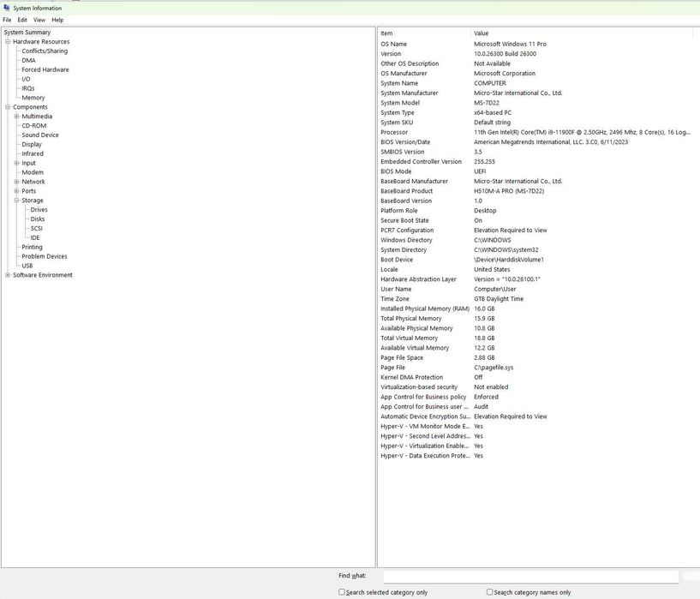The width and height of the screenshot is (700, 599).
Task: Select Forced Hardware in the tree
Action: pyautogui.click(x=45, y=69)
